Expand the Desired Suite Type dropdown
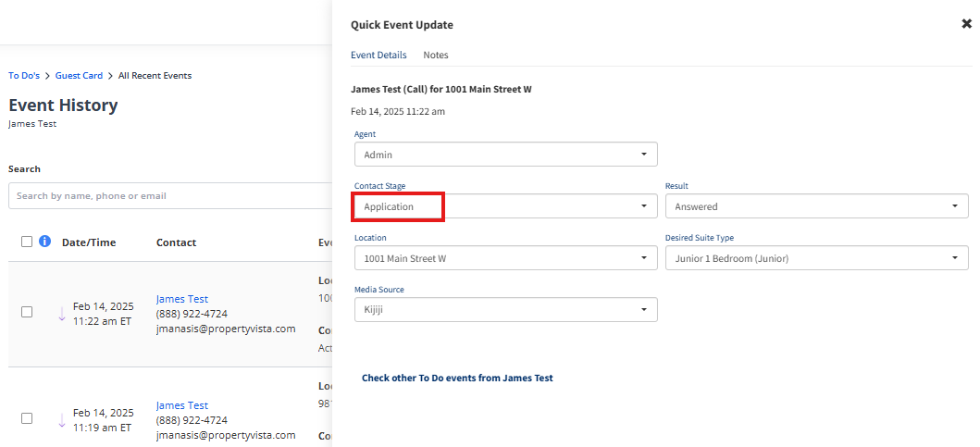Viewport: 980px width, 447px height. coord(817,258)
